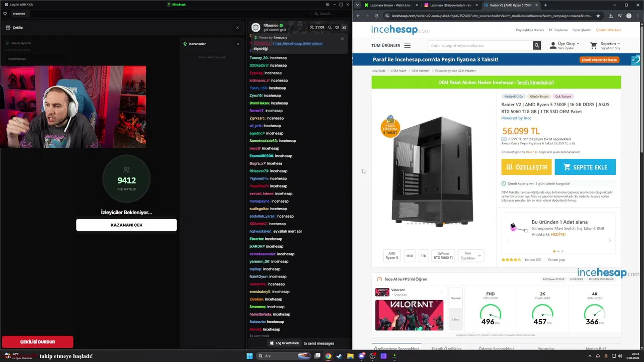Open Chrome profile avatar
This screenshot has width=644, height=362.
tap(629, 16)
